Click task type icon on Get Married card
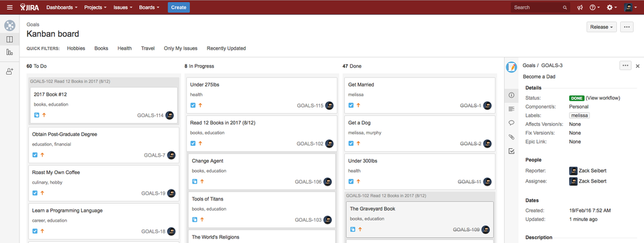The height and width of the screenshot is (243, 644). pos(351,105)
